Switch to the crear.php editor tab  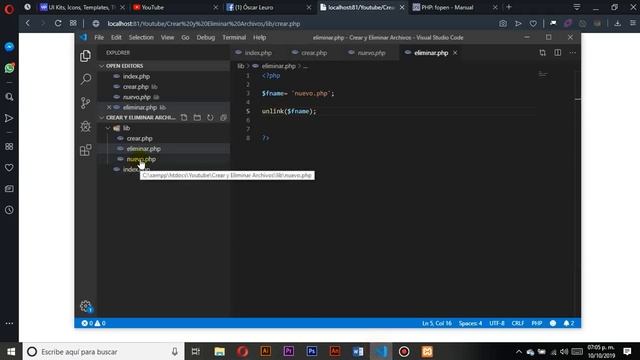pyautogui.click(x=314, y=53)
